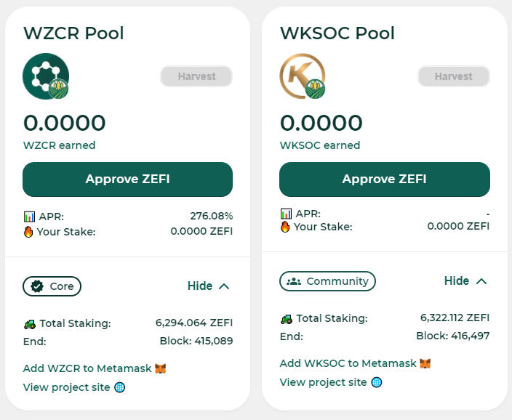Collapse WKSOC pool details with Hide

point(465,281)
